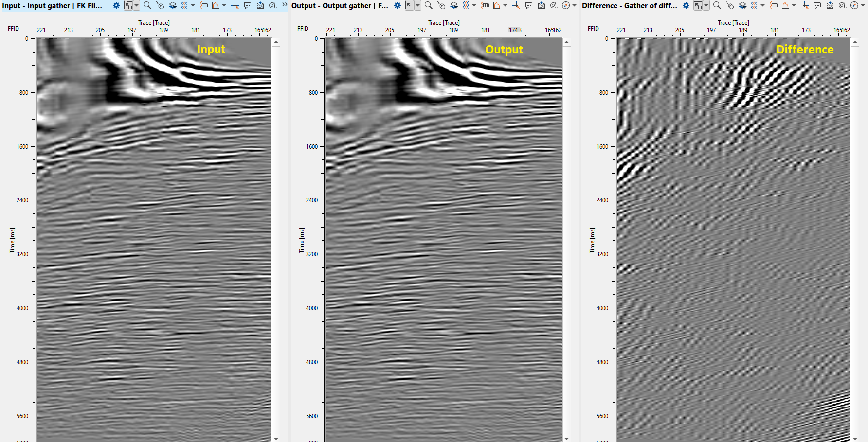This screenshot has width=868, height=442.
Task: Show more toolbar items in Input panel
Action: [x=285, y=5]
